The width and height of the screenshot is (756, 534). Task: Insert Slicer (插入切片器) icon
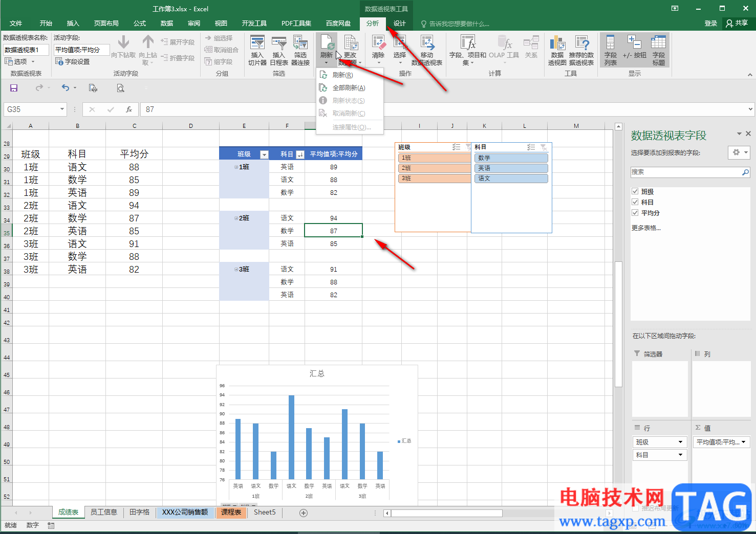(x=257, y=42)
